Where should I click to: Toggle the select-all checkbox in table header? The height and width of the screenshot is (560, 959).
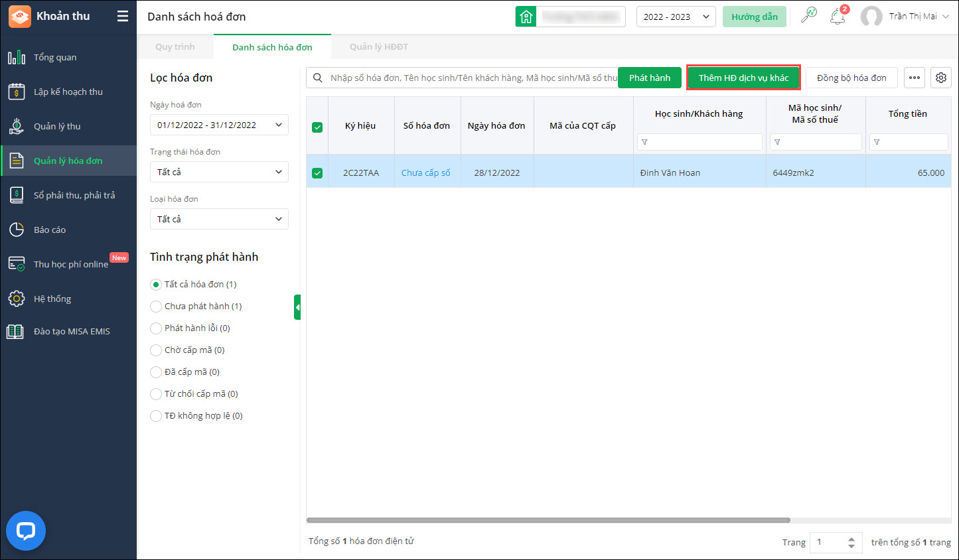317,127
